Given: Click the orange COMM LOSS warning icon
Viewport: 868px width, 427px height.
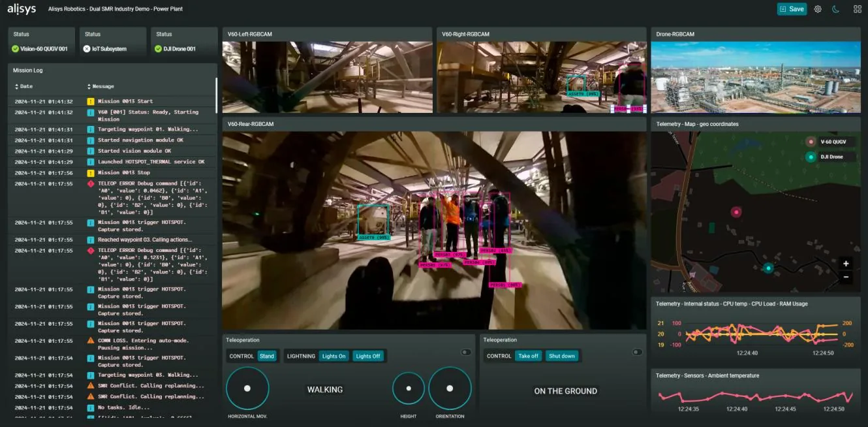Looking at the screenshot, I should click(91, 341).
